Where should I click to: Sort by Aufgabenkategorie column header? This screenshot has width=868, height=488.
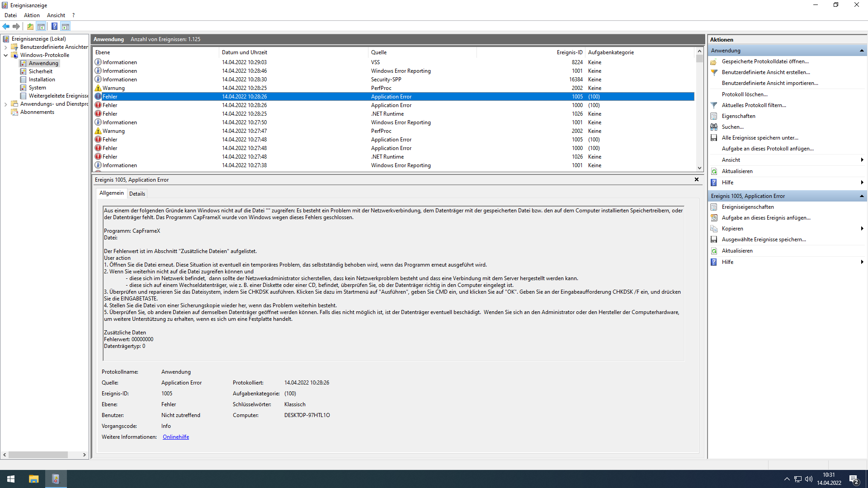coord(640,52)
